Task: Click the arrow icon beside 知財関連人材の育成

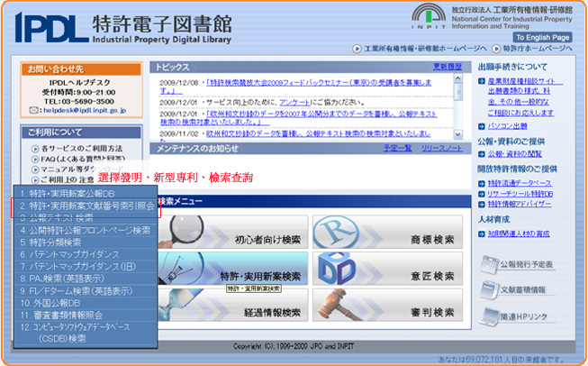Action: [x=482, y=233]
